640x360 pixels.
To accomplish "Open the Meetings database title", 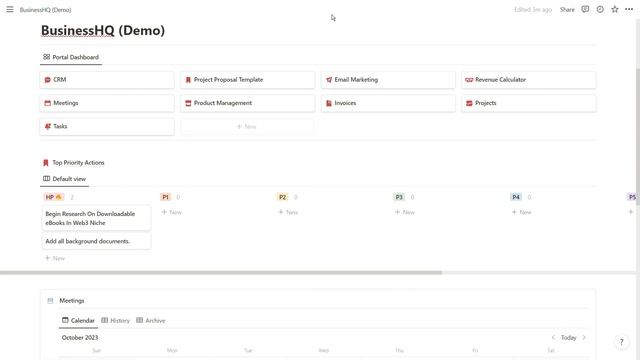I will [72, 301].
